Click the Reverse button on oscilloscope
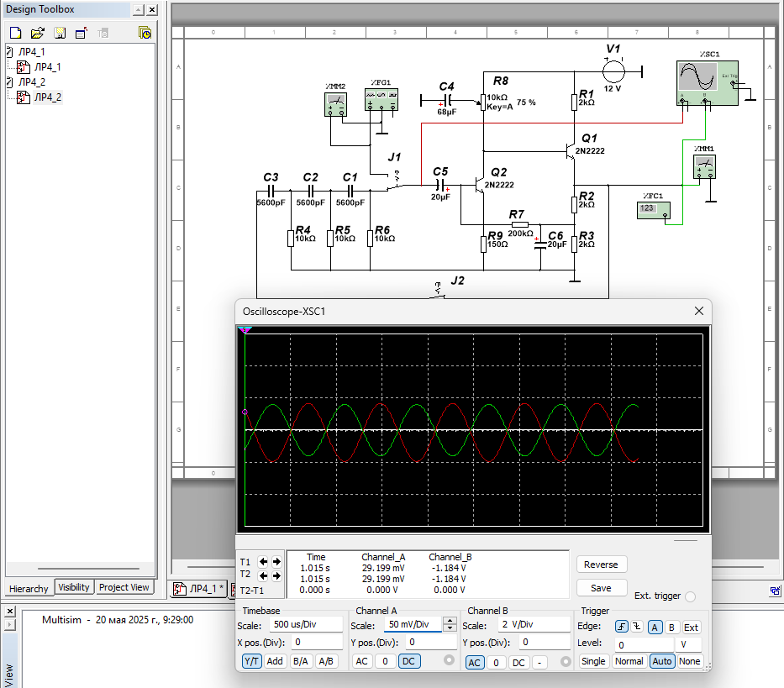Screen dimensions: 784x688 (601, 565)
